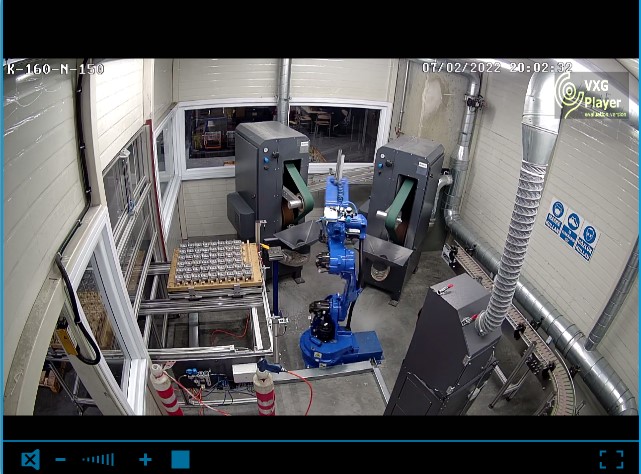
Task: Lower volume with the minus icon
Action: pos(61,459)
